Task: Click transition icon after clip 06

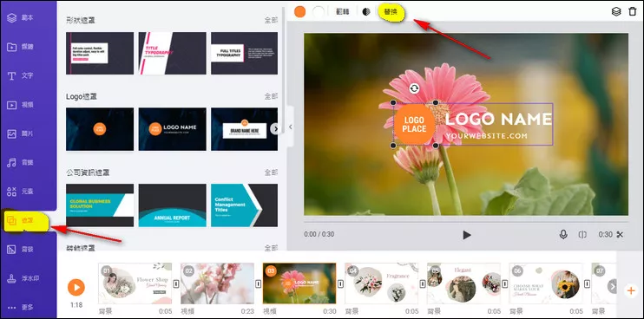Action: click(587, 283)
